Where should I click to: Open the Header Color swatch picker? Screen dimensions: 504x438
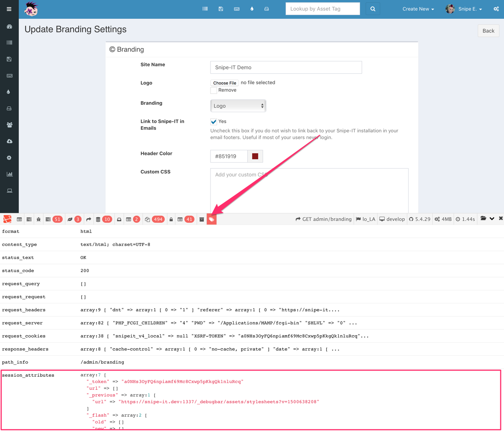[255, 156]
